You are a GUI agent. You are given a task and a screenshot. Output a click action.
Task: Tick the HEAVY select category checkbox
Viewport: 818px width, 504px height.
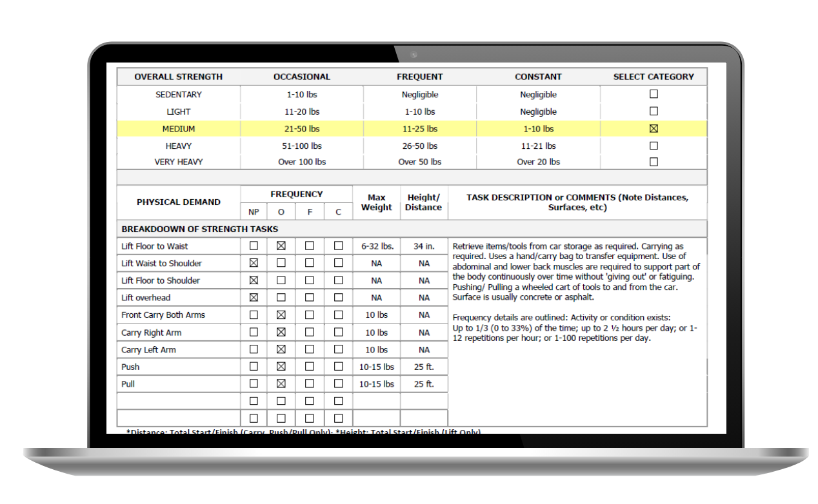click(653, 146)
